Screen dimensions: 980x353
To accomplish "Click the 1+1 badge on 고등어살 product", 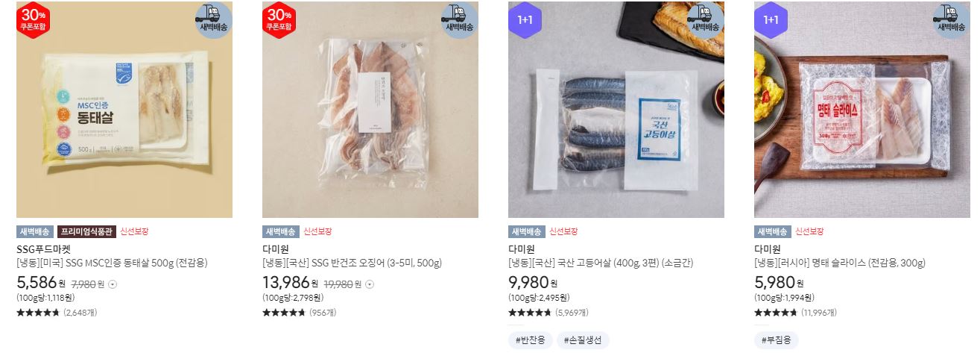I will [525, 20].
